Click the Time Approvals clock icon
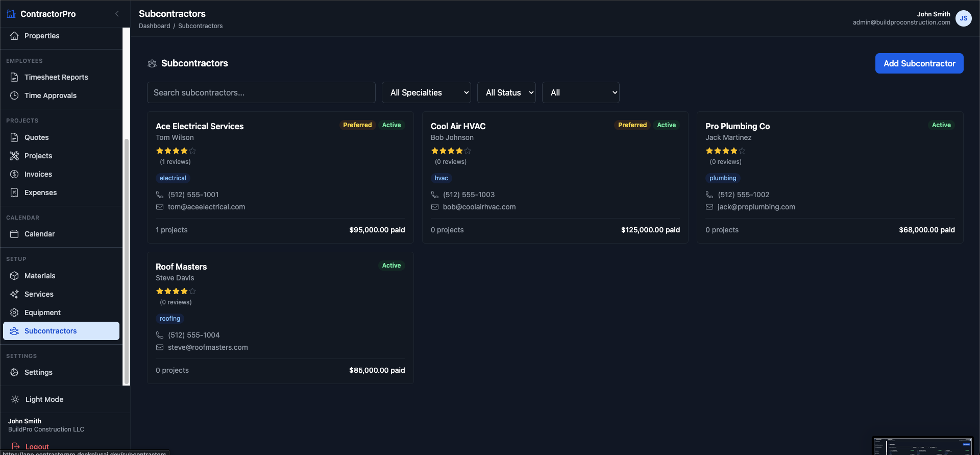Screen dimensions: 980x455 click(x=14, y=95)
